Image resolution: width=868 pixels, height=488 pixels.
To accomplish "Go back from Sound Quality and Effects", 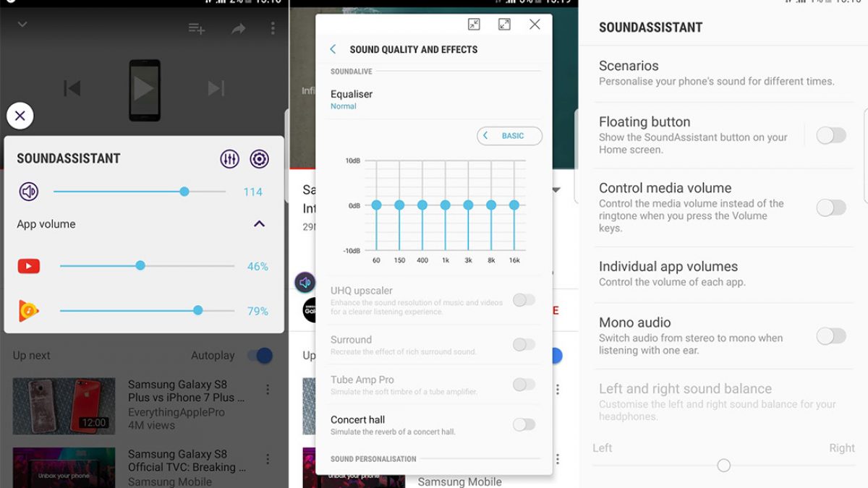I will pos(333,49).
